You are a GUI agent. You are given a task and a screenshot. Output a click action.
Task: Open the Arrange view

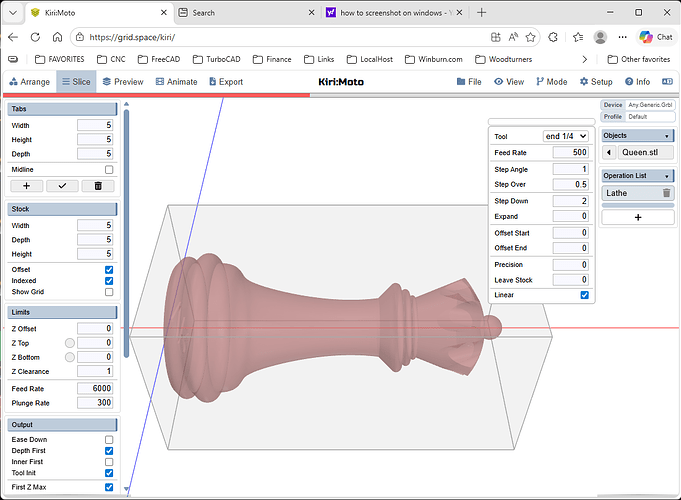coord(30,82)
